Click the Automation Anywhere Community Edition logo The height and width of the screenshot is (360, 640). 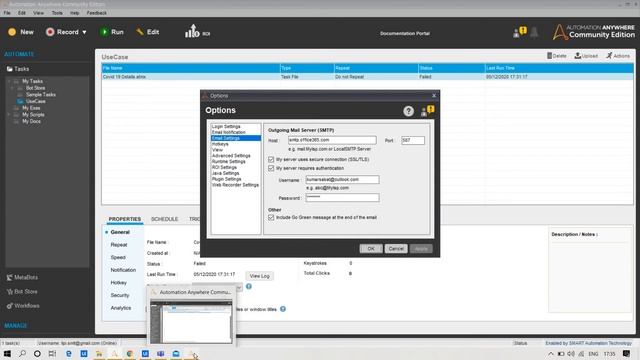tap(593, 31)
